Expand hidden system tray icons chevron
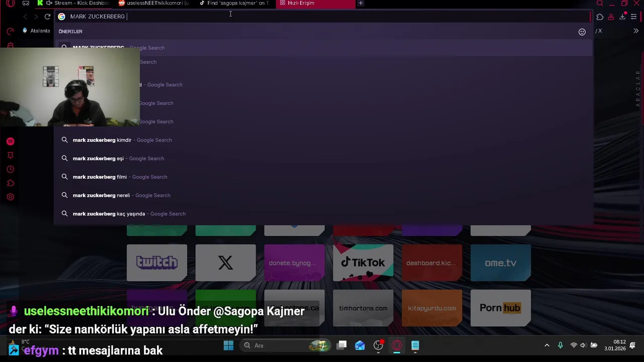This screenshot has height=362, width=644. click(547, 345)
